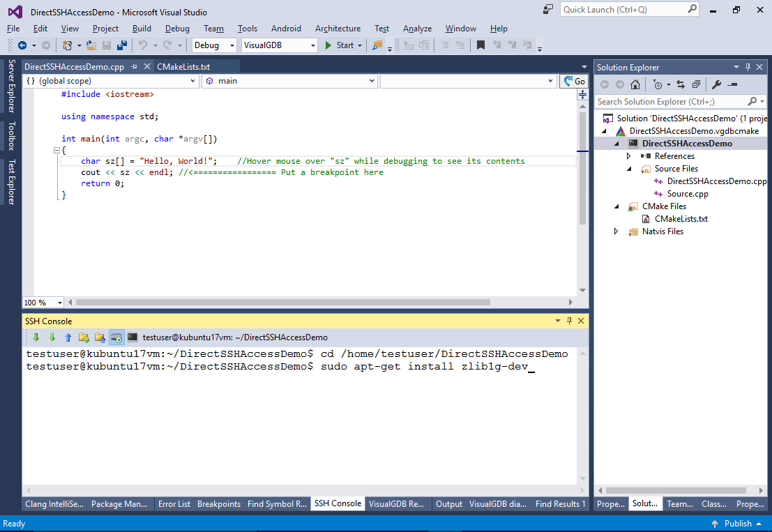This screenshot has width=772, height=532.
Task: Click the feedback icon beside Quick Launch
Action: tap(548, 9)
